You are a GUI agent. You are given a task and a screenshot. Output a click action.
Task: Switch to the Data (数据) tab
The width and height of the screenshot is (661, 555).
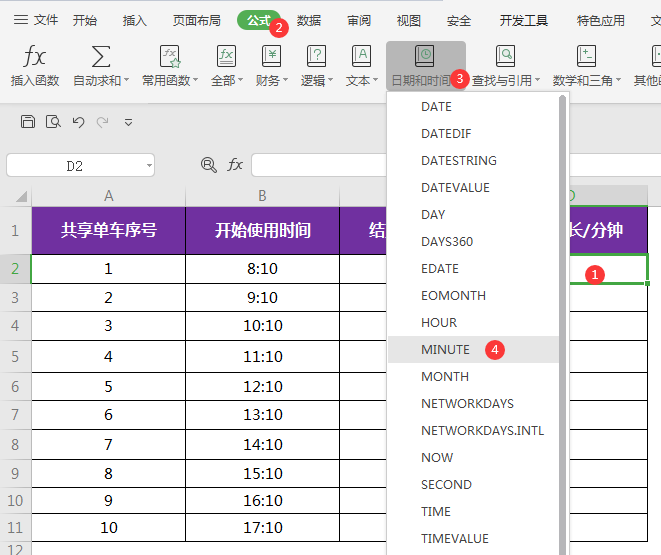(309, 20)
